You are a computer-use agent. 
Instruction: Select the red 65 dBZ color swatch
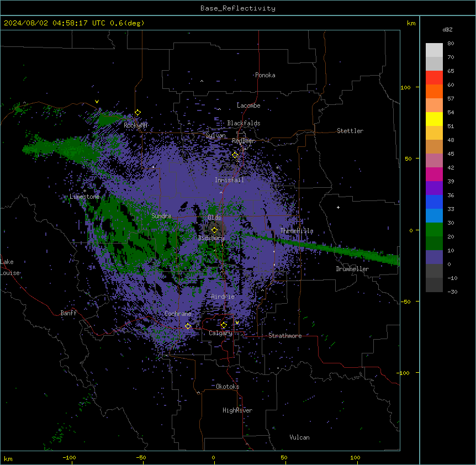pos(434,78)
